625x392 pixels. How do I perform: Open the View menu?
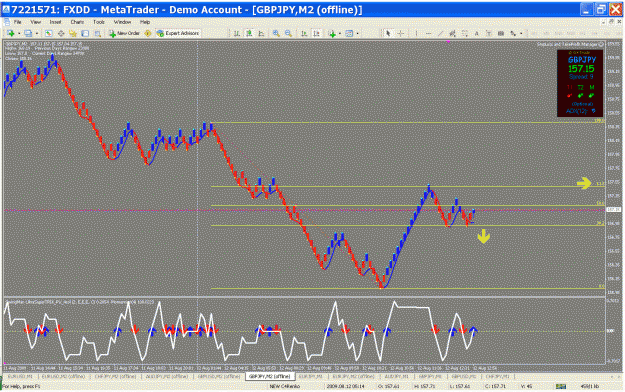(x=35, y=22)
